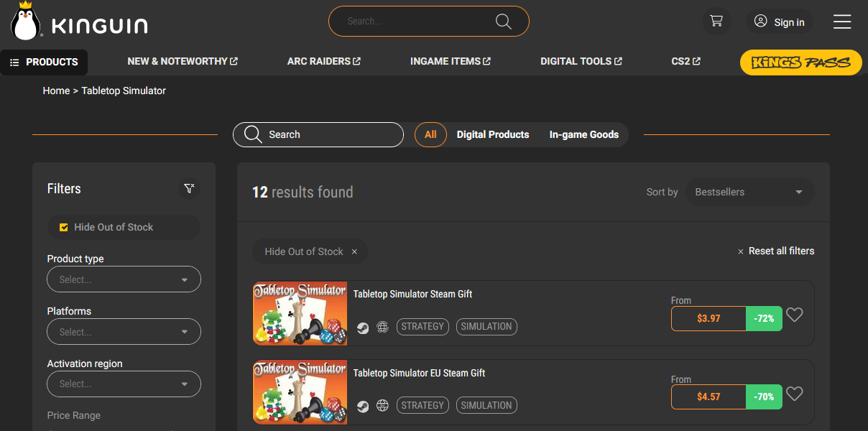868x431 pixels.
Task: Open the Kings Pass banner
Action: coord(801,62)
